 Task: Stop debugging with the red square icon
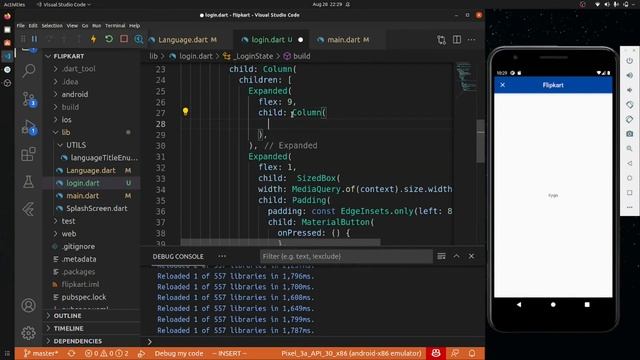[124, 39]
